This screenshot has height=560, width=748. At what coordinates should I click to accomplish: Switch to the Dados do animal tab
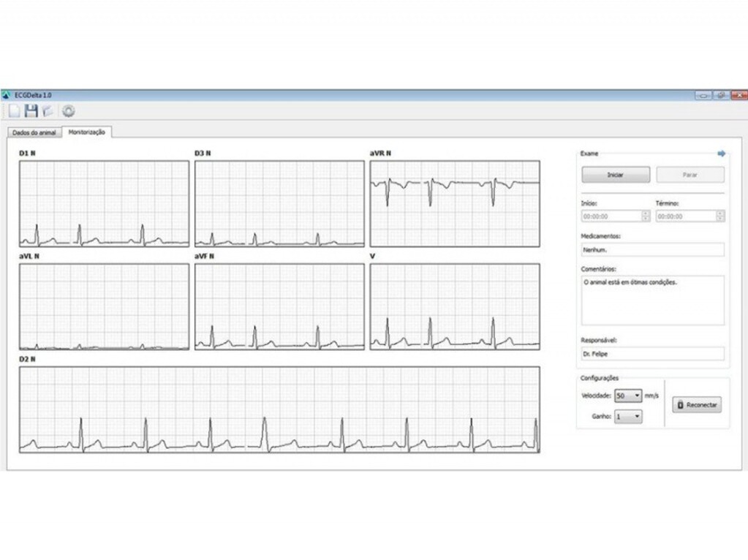coord(34,132)
